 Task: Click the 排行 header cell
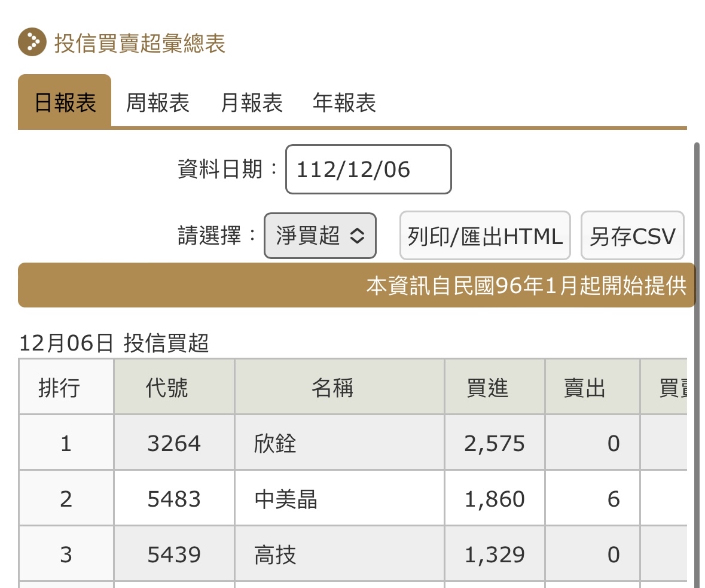click(x=66, y=388)
